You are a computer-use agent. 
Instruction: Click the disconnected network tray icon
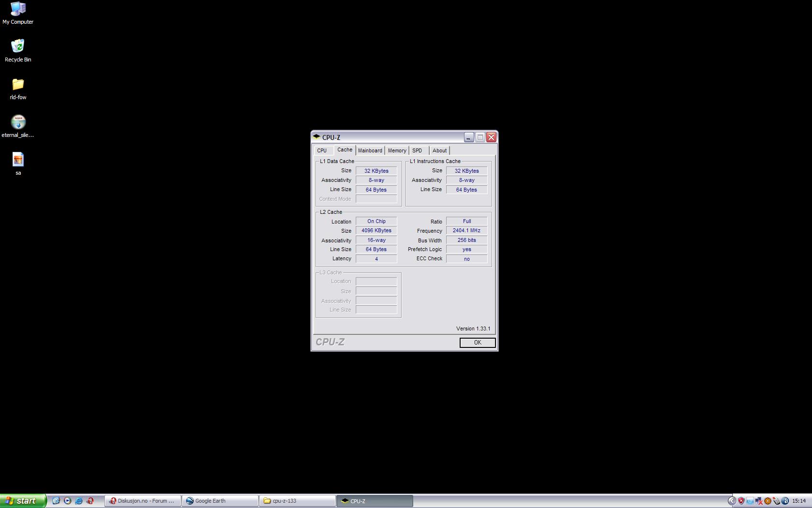coord(759,501)
